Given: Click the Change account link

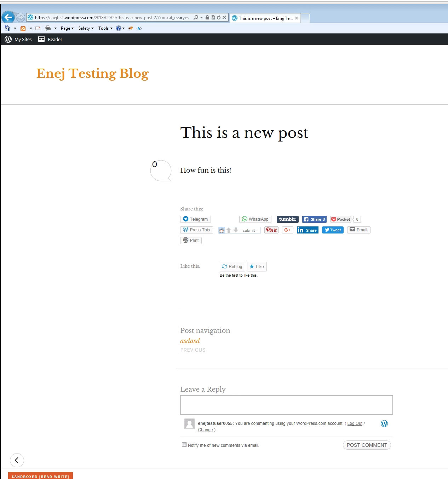Looking at the screenshot, I should pyautogui.click(x=205, y=430).
